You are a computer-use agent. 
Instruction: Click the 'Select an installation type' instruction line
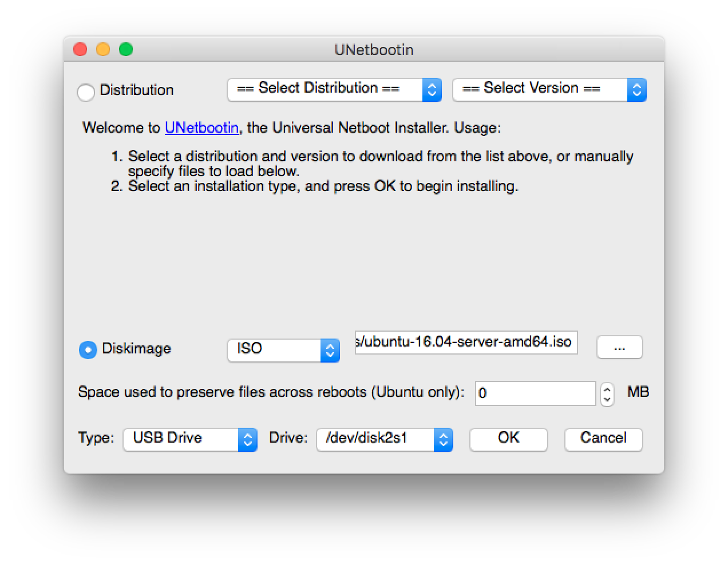323,186
